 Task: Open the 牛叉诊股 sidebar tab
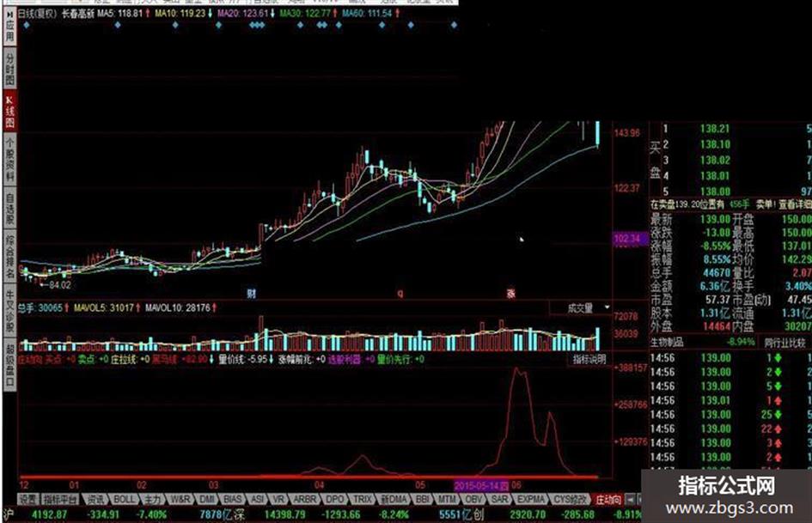point(9,310)
